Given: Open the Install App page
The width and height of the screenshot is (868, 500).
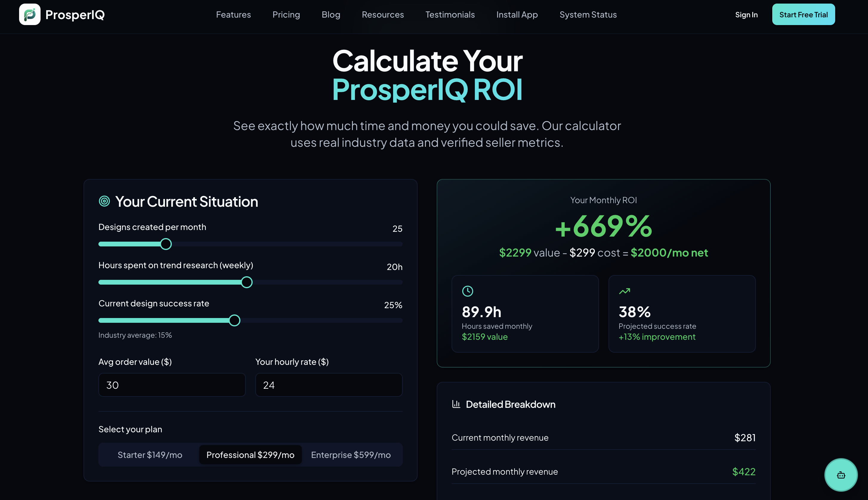Looking at the screenshot, I should point(517,14).
